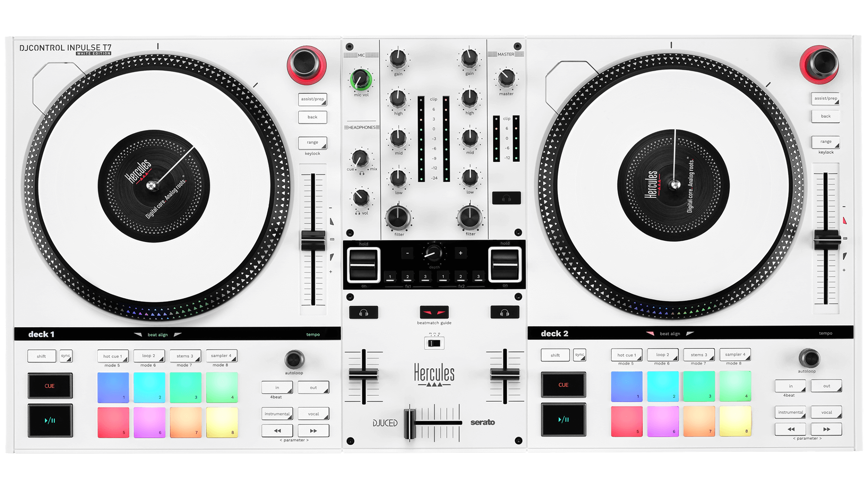Click the right channel volume fader
The height and width of the screenshot is (488, 868).
click(505, 374)
